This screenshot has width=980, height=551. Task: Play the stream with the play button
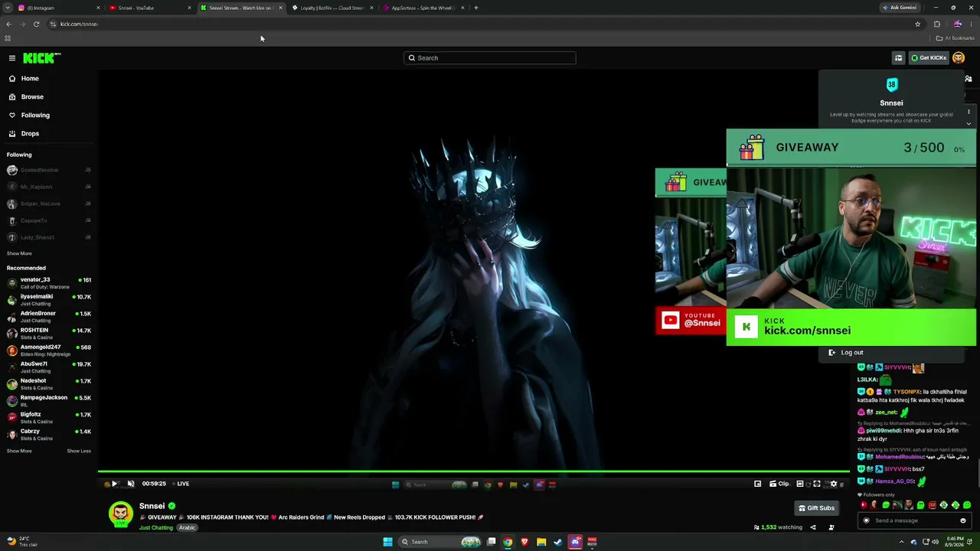coord(114,484)
